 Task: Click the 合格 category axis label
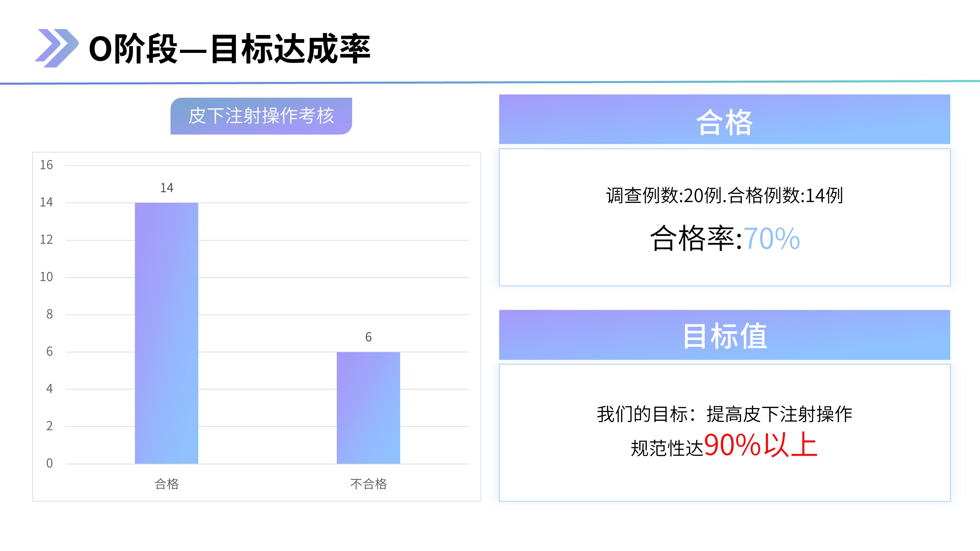point(167,484)
